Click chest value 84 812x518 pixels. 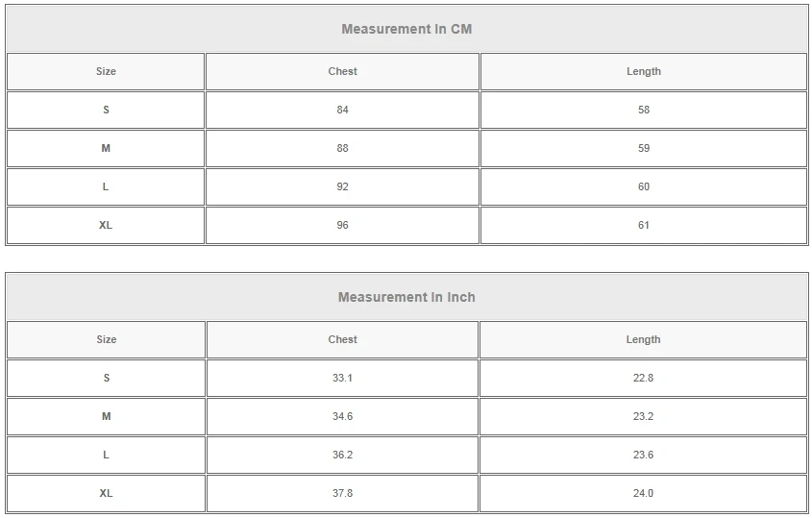[342, 110]
